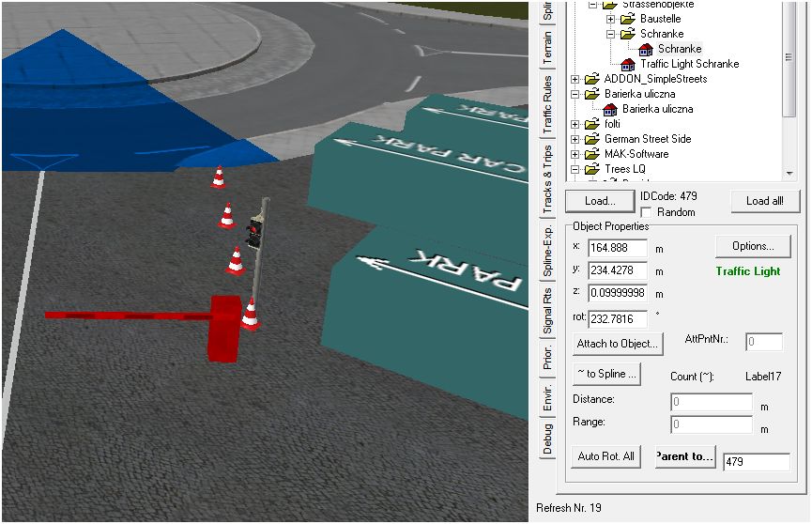Click the Attach to Object... button
Screen dimensions: 812x524
click(618, 344)
